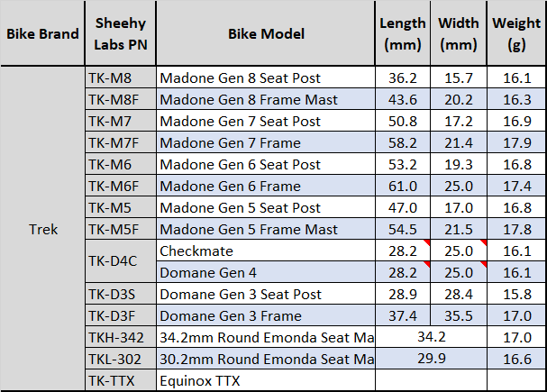Viewport: 547px width, 392px height.
Task: Select the merged "Trek" brand cell
Action: point(42,229)
